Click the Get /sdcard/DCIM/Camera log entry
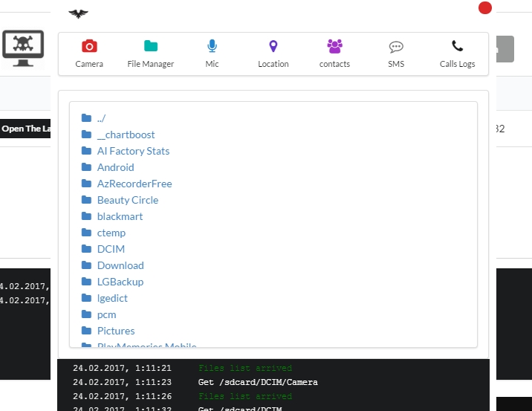This screenshot has width=532, height=411. click(x=258, y=382)
